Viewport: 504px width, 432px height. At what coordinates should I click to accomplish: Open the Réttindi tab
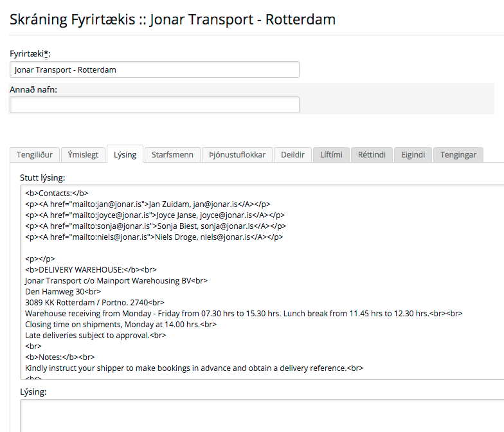tap(372, 154)
